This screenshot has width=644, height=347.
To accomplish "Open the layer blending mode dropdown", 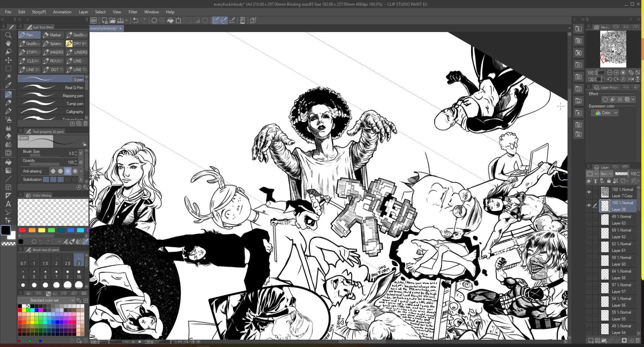I will [606, 174].
